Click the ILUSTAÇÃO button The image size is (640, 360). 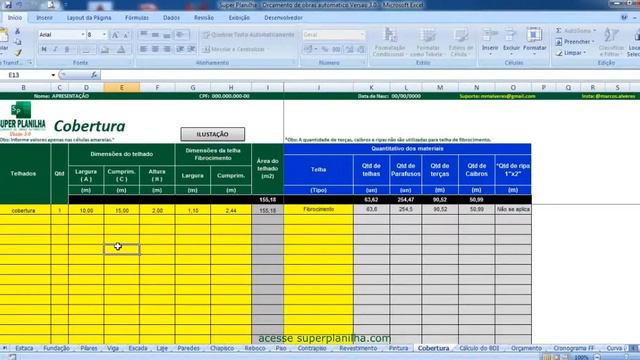(213, 134)
